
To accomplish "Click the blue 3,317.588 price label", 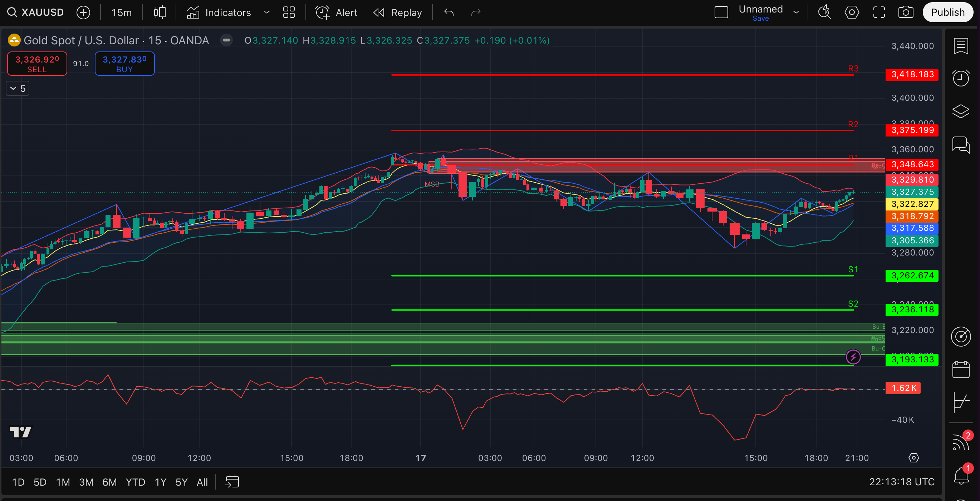I will click(x=912, y=228).
